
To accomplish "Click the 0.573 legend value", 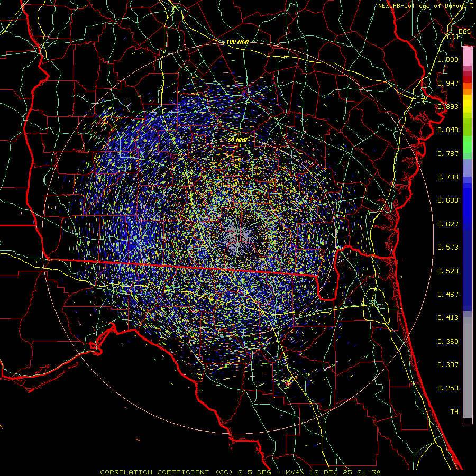I will (448, 248).
